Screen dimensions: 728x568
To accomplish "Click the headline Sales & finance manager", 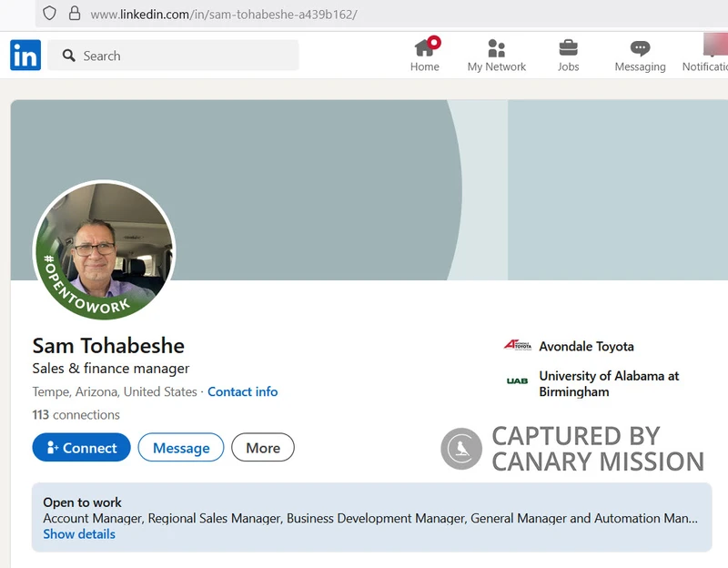I will click(x=111, y=369).
